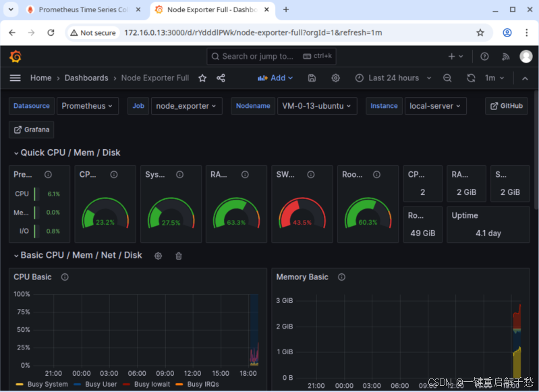Delete the Basic CPU row with trash icon

click(179, 256)
